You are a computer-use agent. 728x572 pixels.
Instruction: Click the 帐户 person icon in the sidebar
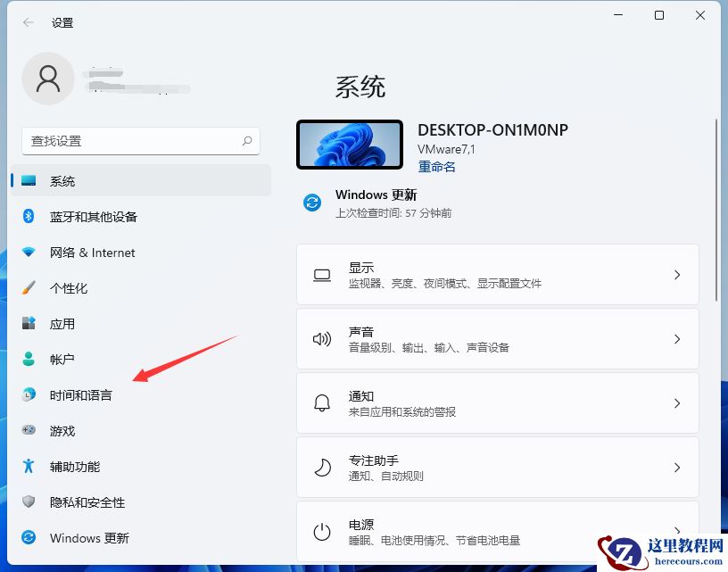pos(28,360)
